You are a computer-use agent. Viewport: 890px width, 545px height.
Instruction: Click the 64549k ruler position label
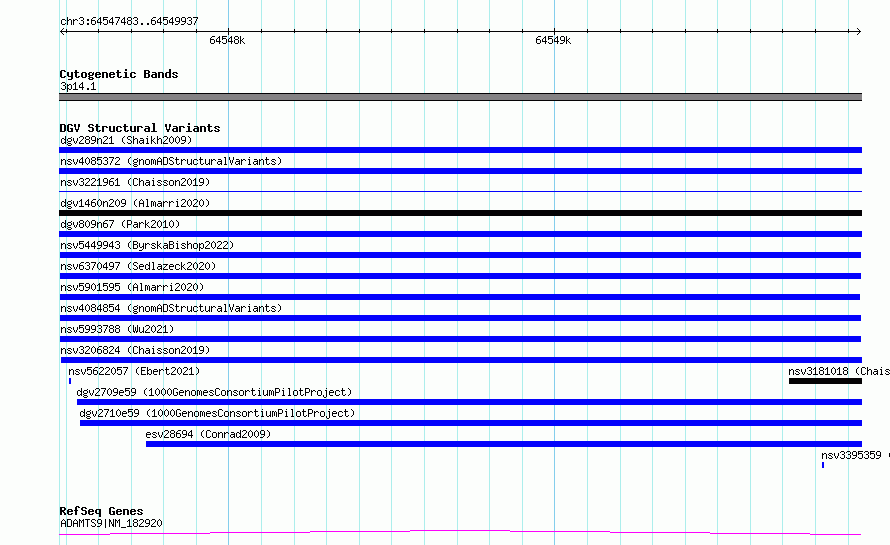[x=553, y=40]
